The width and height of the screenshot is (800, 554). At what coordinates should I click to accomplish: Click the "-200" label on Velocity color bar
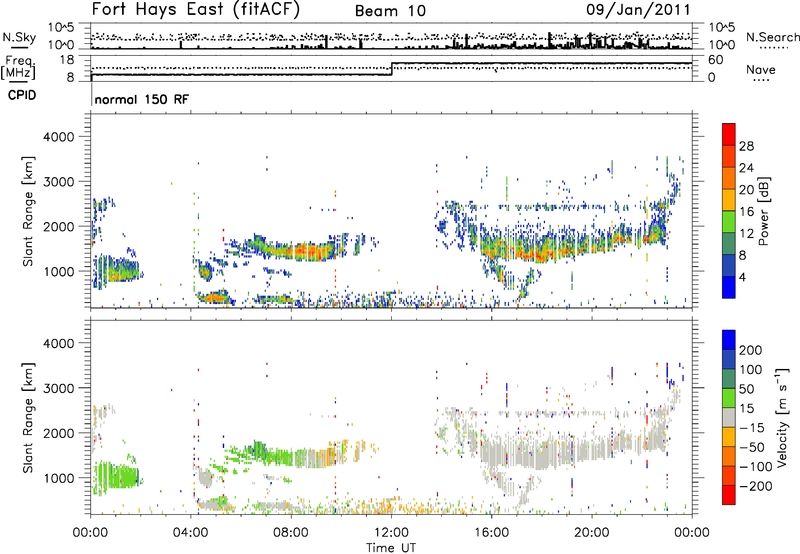coord(755,486)
